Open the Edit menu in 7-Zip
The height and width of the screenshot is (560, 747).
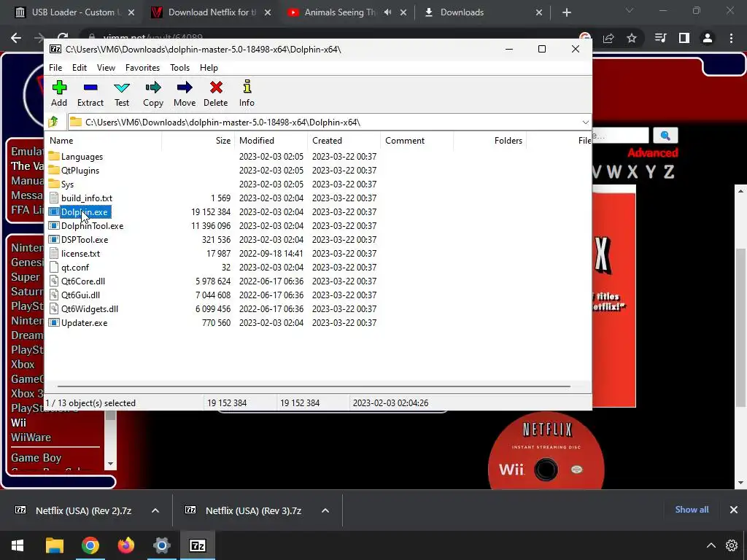click(79, 68)
